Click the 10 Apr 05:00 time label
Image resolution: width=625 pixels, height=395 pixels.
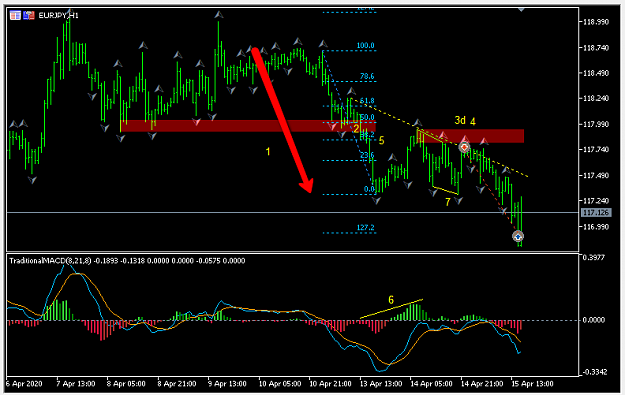pos(280,384)
